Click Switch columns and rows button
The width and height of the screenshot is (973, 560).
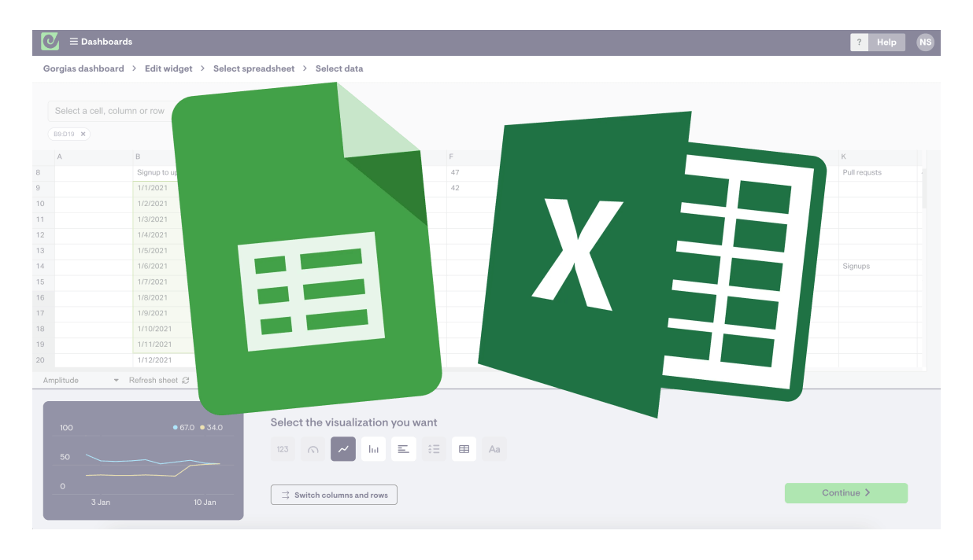(334, 495)
